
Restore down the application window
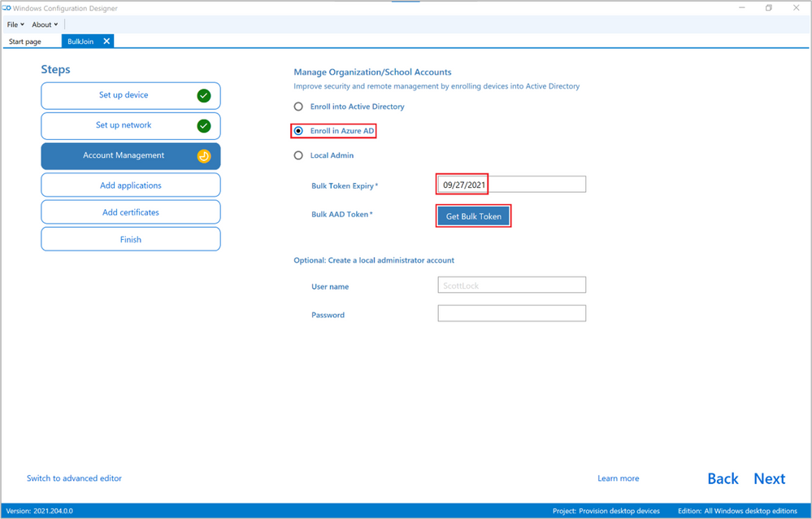[768, 8]
